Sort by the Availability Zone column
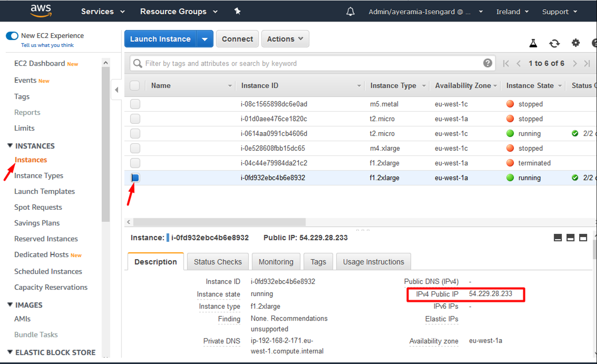The image size is (597, 364). (463, 86)
